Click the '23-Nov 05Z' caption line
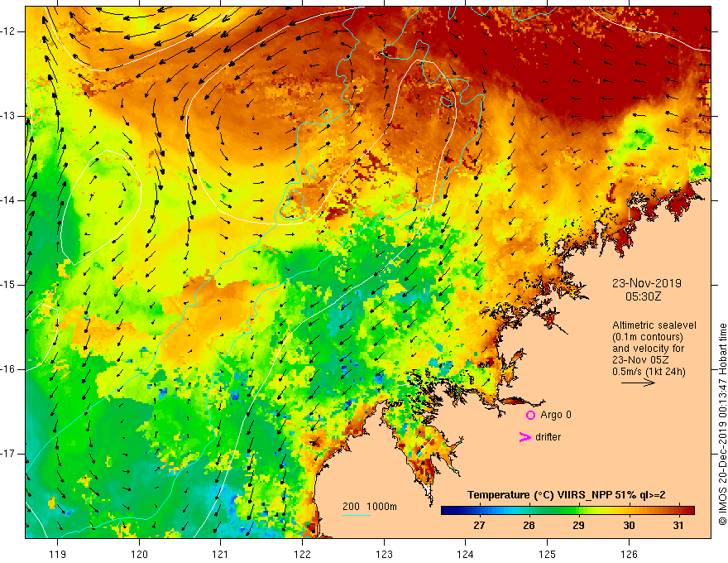This screenshot has height=563, width=728. (639, 360)
